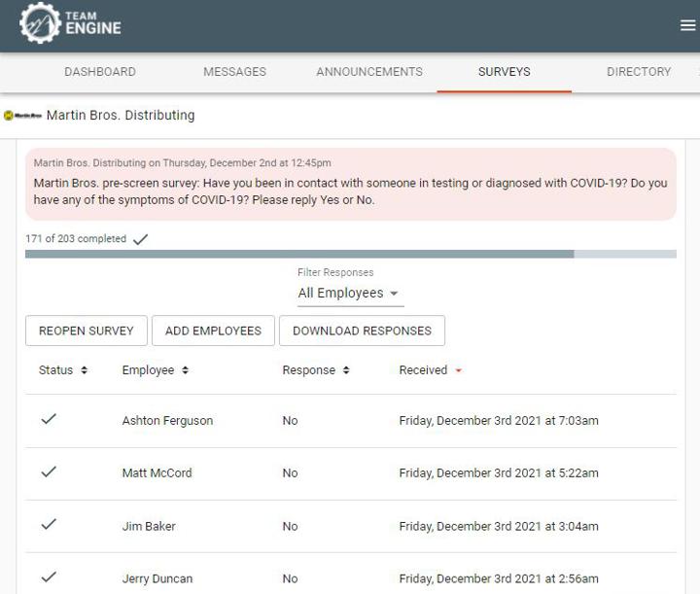Viewport: 700px width, 594px height.
Task: Click Matt McCord's No response
Action: pyautogui.click(x=290, y=473)
